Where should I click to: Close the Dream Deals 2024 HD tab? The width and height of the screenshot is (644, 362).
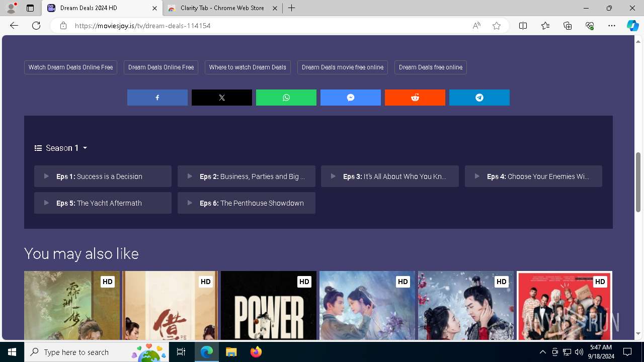pos(154,8)
